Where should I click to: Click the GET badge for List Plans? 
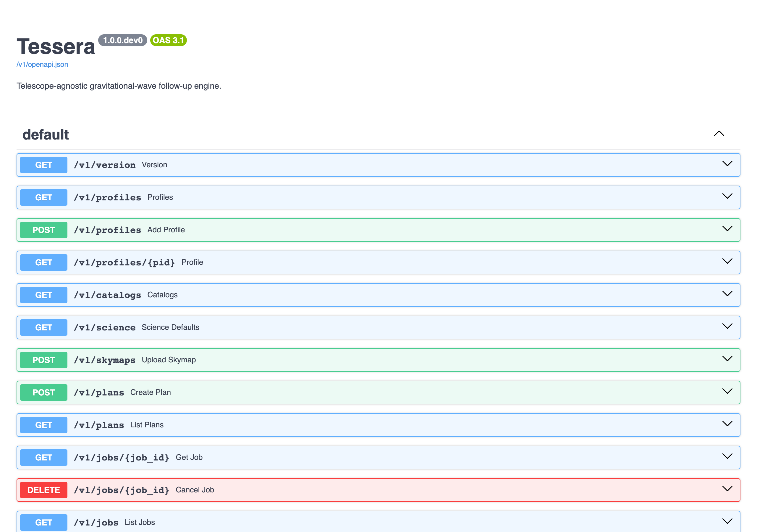coord(43,425)
